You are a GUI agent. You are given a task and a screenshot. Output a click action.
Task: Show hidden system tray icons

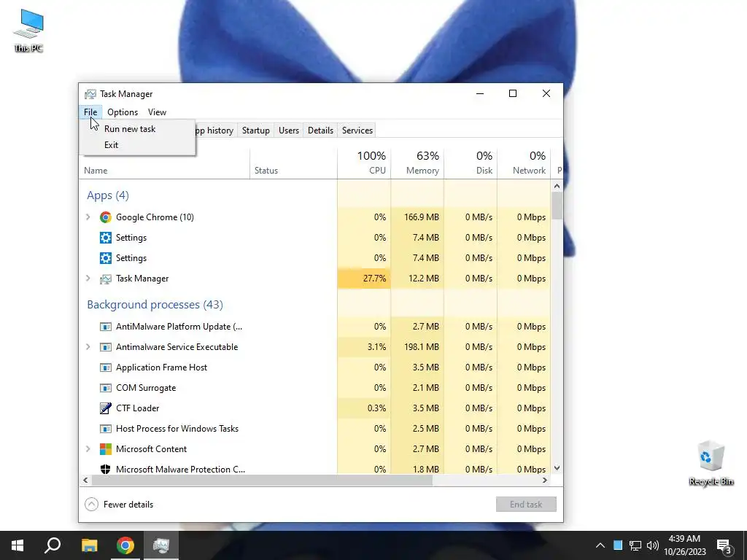(600, 545)
